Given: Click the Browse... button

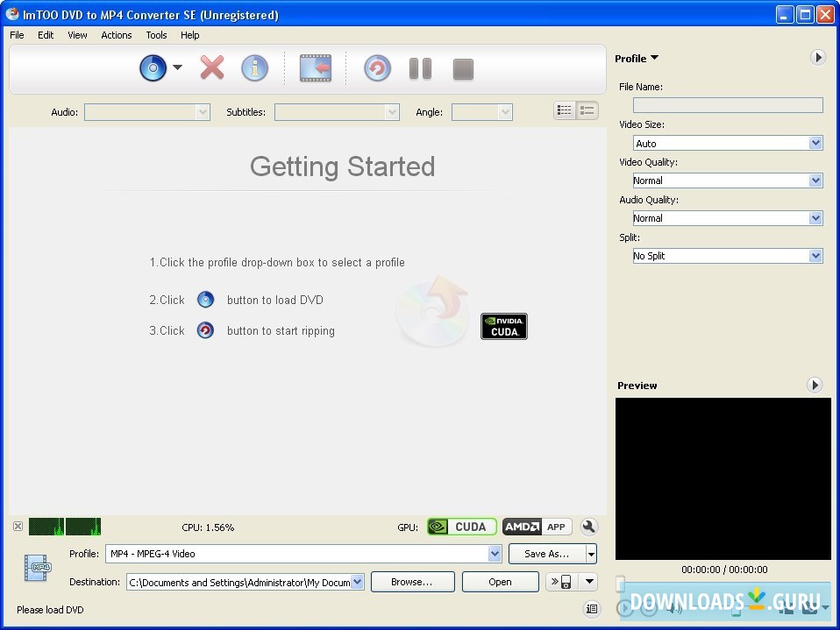Looking at the screenshot, I should (x=412, y=582).
